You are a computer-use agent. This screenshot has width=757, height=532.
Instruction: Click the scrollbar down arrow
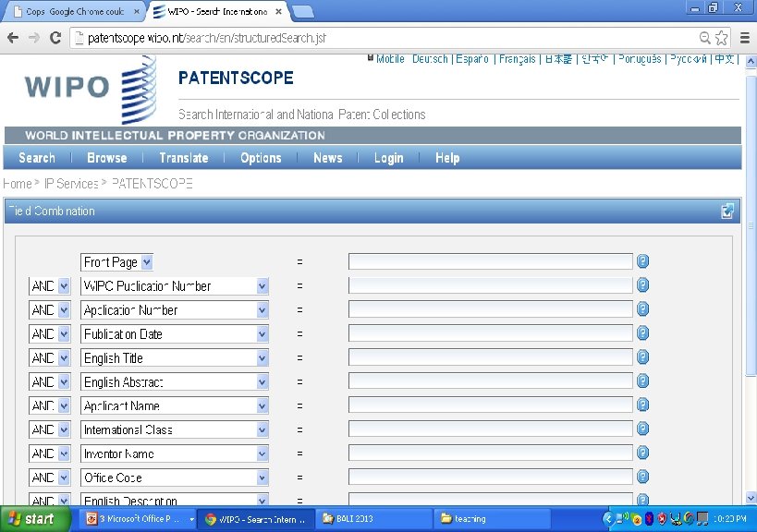coord(751,498)
